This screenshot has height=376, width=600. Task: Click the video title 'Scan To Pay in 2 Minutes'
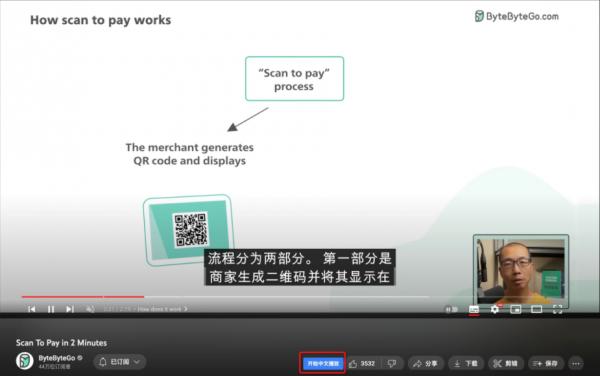[61, 343]
